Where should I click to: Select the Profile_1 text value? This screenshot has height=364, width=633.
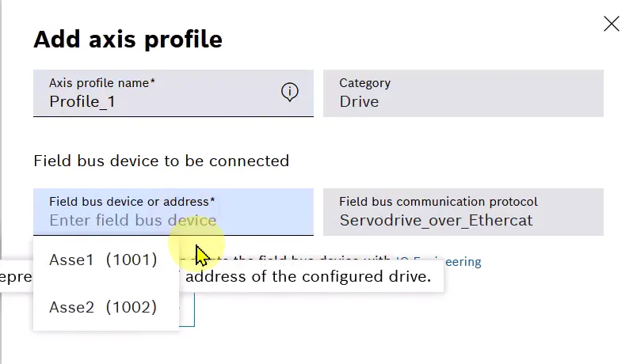click(x=82, y=101)
